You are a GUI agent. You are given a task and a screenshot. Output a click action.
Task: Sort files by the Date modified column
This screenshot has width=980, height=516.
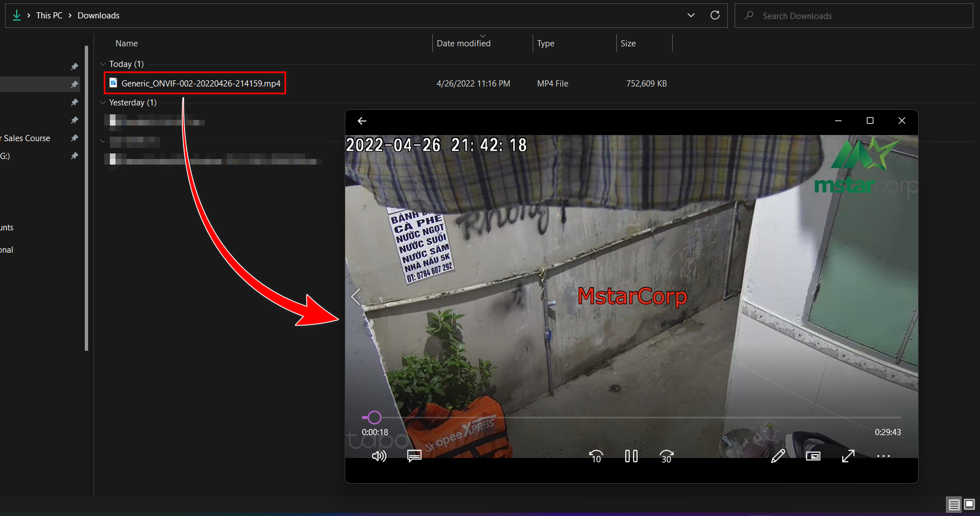click(x=463, y=43)
